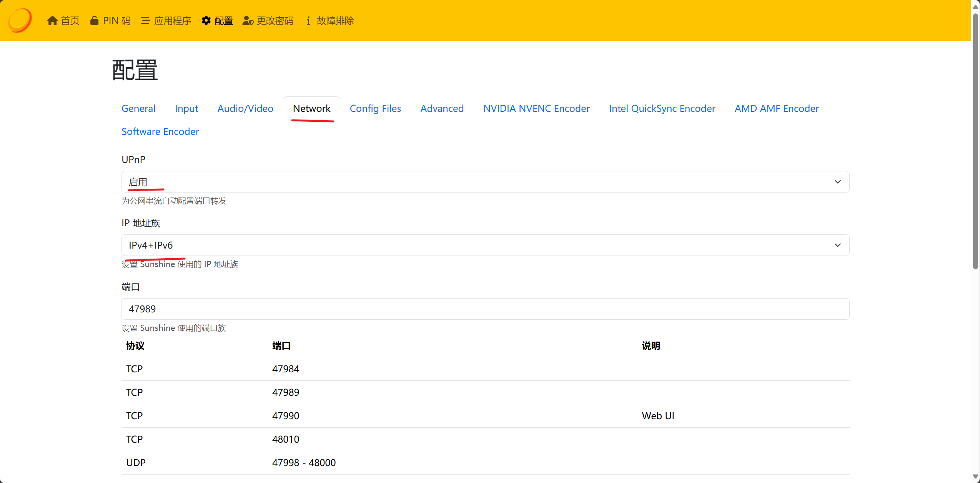The image size is (980, 483).
Task: Click port value 48010 in the table
Action: 286,439
